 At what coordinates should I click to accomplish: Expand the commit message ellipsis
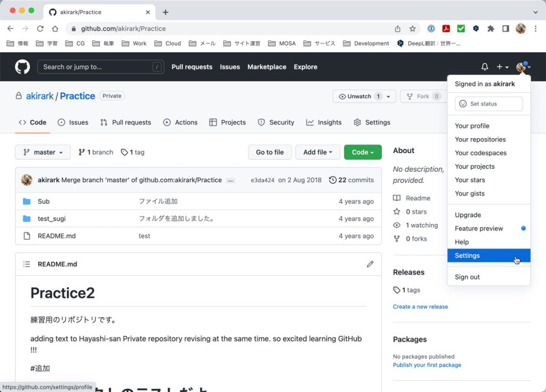pos(230,180)
